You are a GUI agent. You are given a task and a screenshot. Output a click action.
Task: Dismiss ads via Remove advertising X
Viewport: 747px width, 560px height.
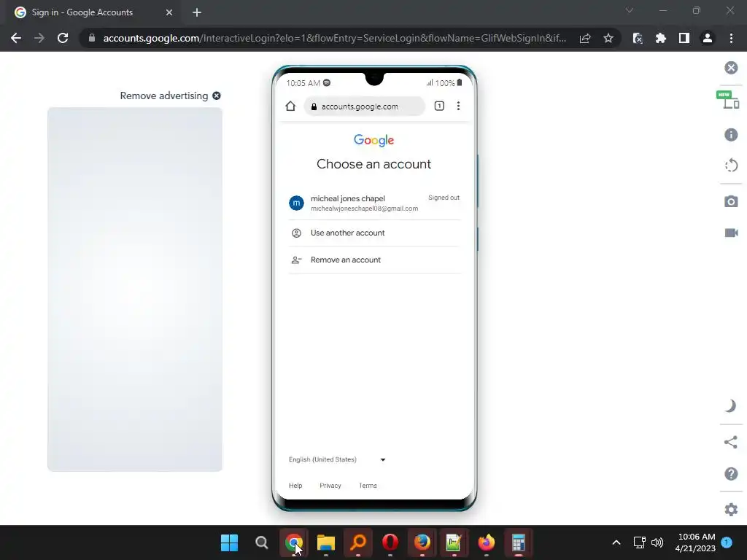(x=216, y=96)
